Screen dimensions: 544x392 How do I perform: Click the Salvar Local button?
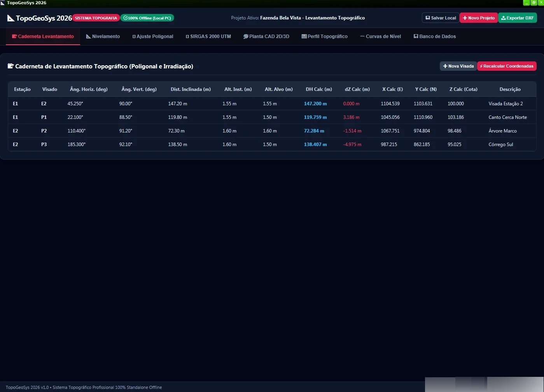click(x=441, y=18)
